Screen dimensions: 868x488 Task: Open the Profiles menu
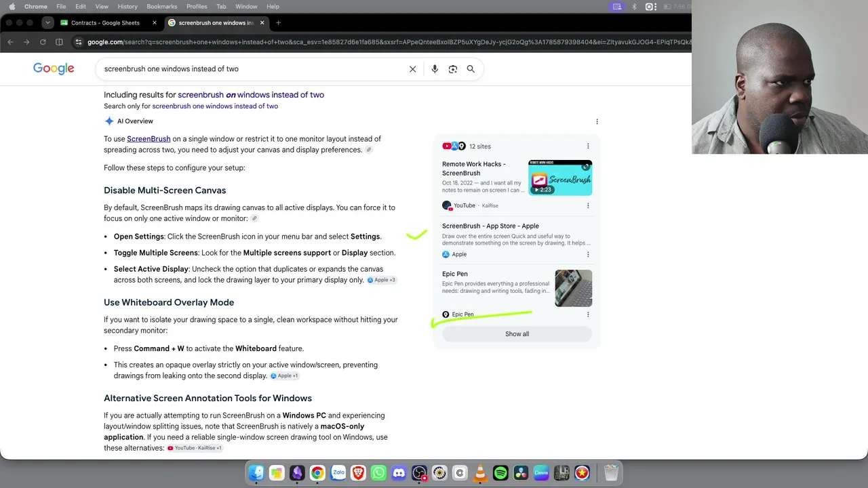pyautogui.click(x=197, y=7)
